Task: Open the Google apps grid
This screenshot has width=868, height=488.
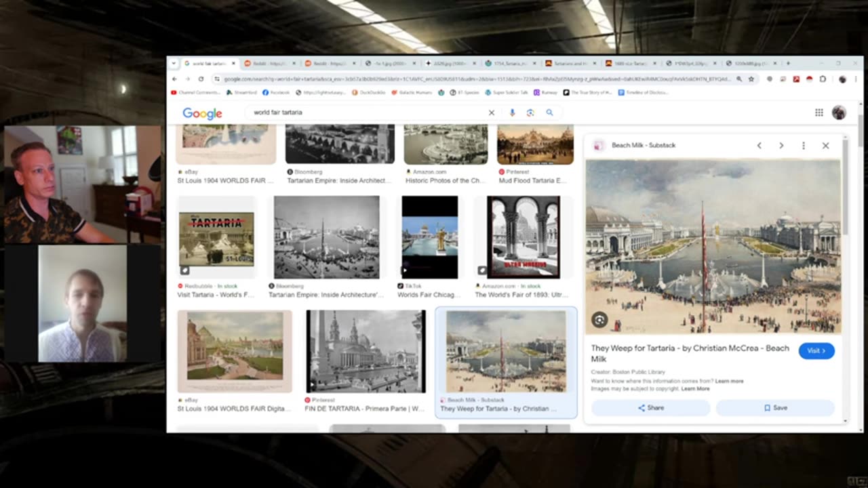Action: [x=819, y=113]
